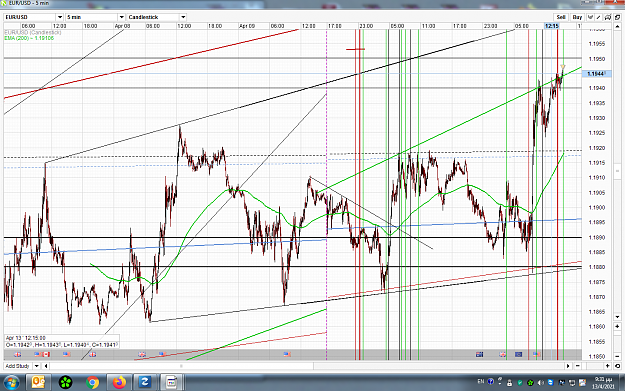The image size is (625, 391).
Task: Expand the Add Study dropdown arrow
Action: [x=36, y=366]
